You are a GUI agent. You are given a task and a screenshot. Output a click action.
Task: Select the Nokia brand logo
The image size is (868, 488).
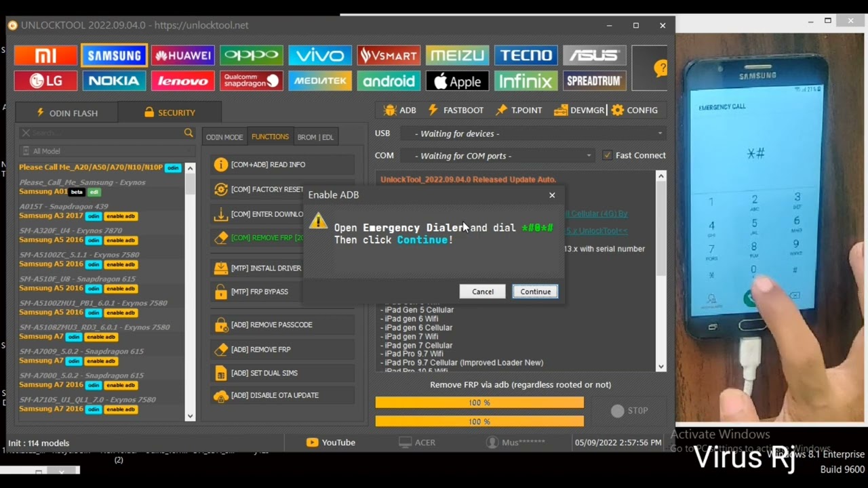114,81
